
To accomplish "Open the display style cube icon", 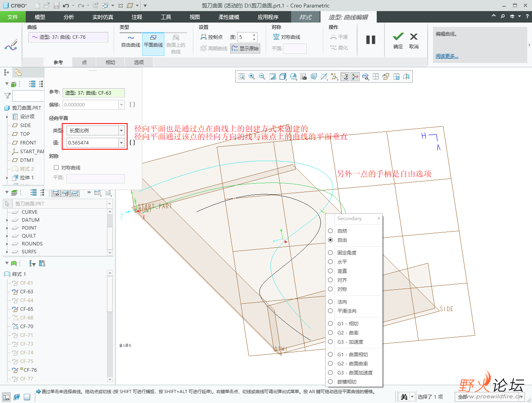I will pos(283,77).
